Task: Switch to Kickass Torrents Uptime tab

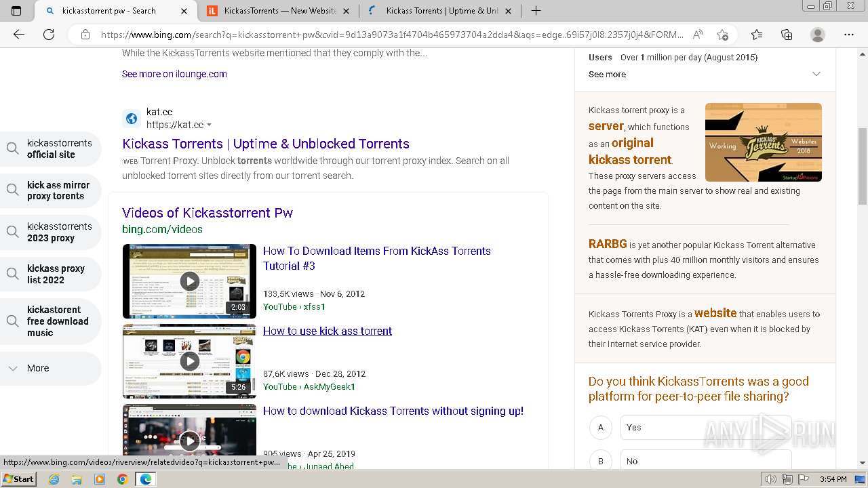Action: [441, 11]
